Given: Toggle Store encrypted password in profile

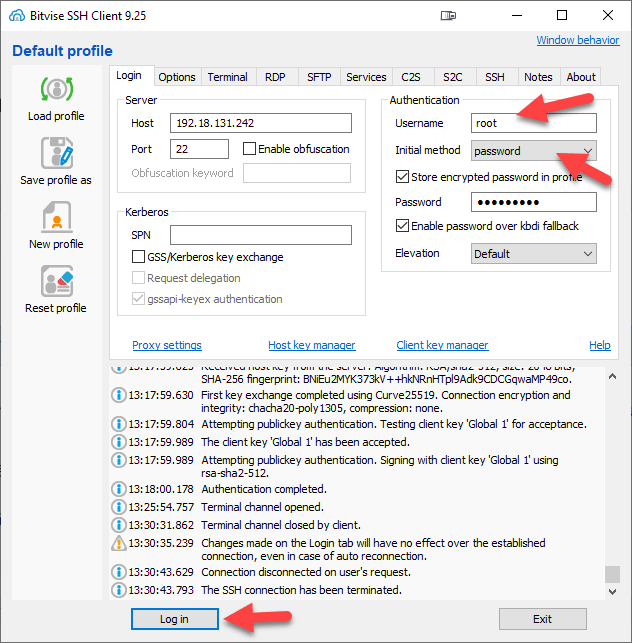Looking at the screenshot, I should click(x=402, y=177).
